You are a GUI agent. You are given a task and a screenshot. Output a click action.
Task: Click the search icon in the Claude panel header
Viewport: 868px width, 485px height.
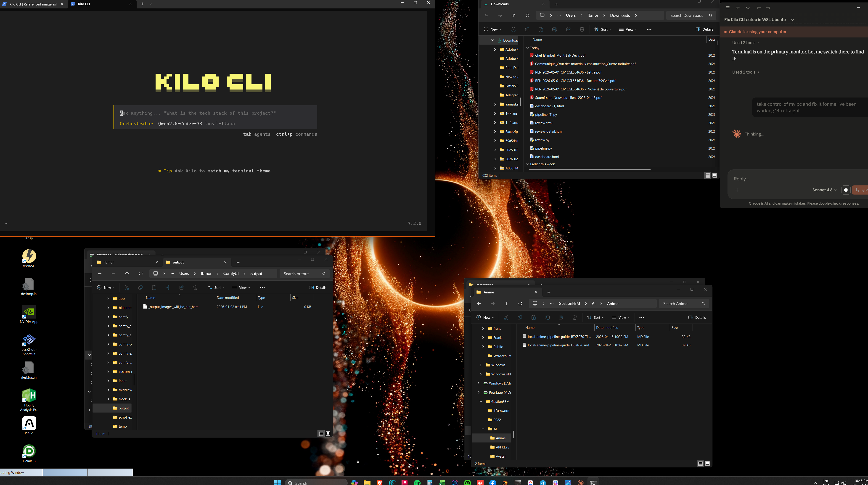(x=748, y=8)
